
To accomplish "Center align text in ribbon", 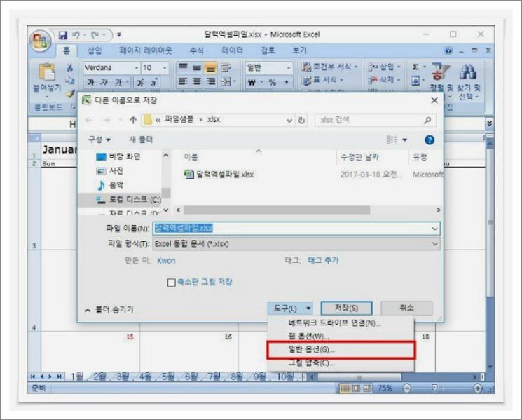I will click(197, 81).
